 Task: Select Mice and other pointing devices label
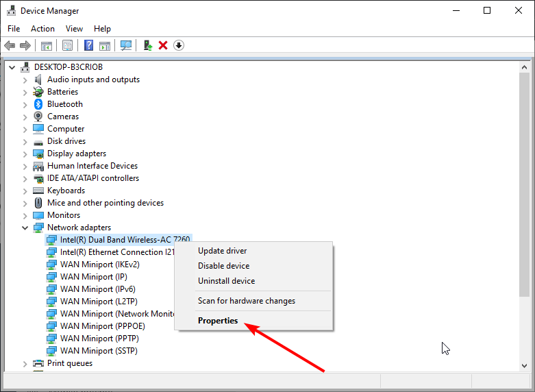pos(105,203)
